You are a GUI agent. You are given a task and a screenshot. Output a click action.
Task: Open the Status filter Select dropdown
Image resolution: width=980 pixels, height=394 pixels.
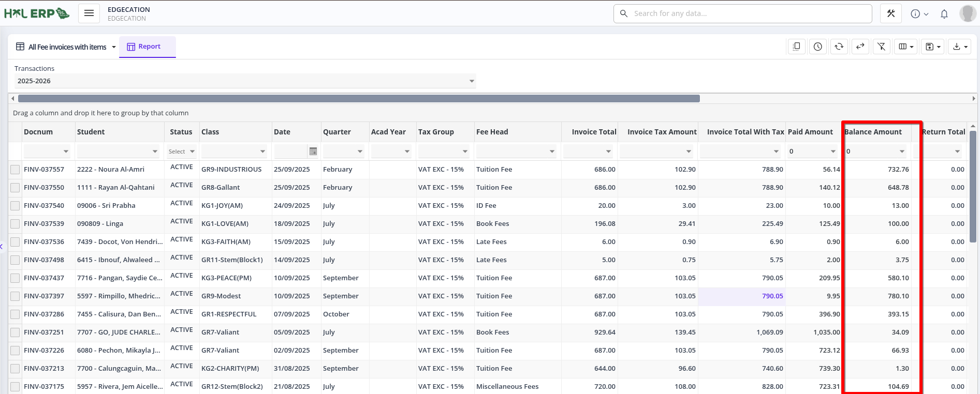tap(182, 151)
